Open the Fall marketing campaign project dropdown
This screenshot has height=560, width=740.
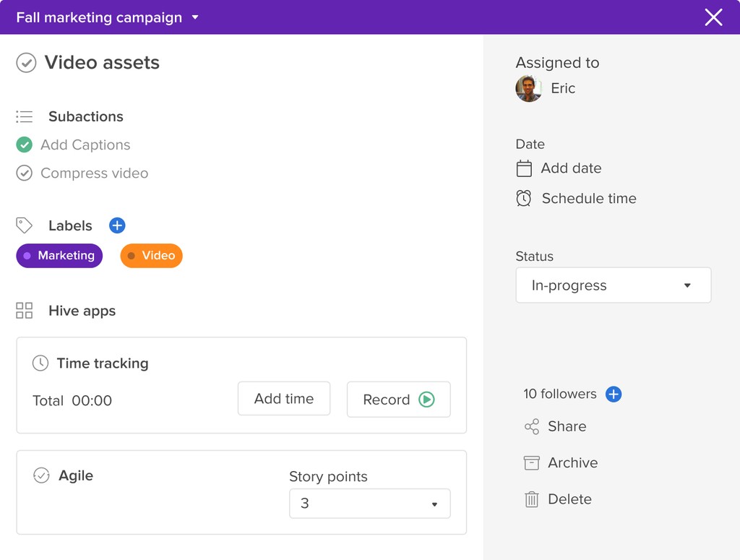[x=195, y=17]
